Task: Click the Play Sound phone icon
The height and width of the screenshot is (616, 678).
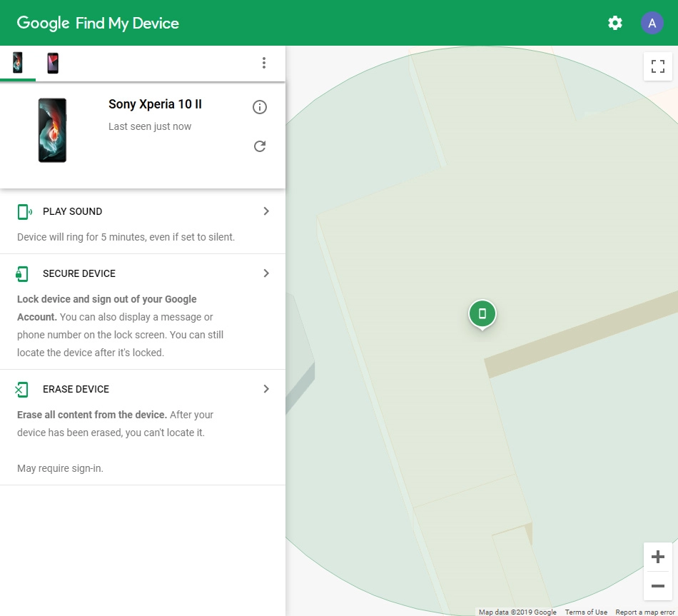Action: click(24, 211)
